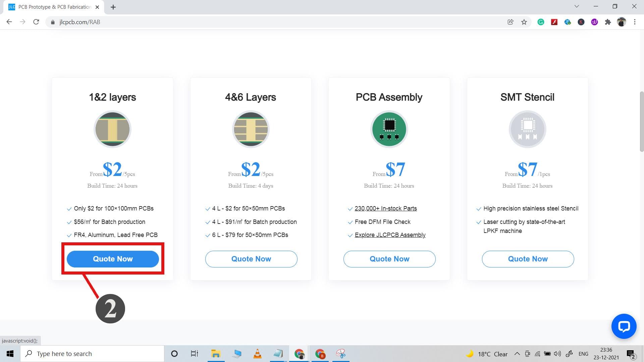Click the Extensions puzzle piece icon
644x362 pixels.
(x=608, y=22)
